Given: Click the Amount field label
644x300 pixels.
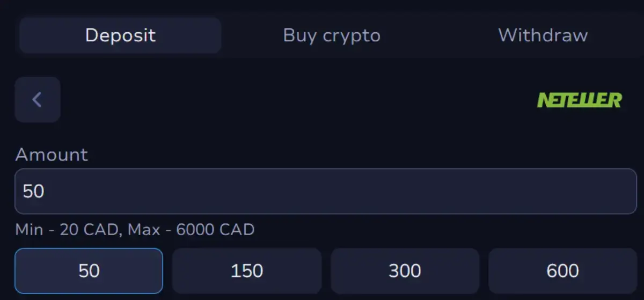Looking at the screenshot, I should point(52,155).
